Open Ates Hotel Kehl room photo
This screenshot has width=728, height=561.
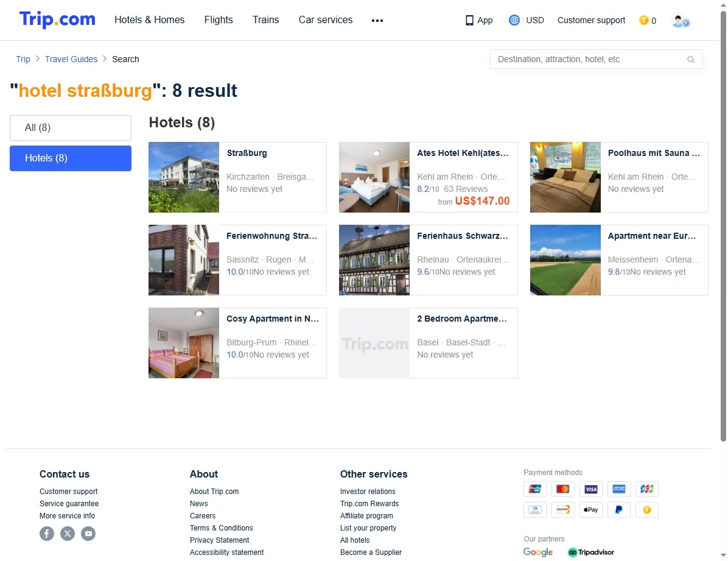click(x=374, y=177)
